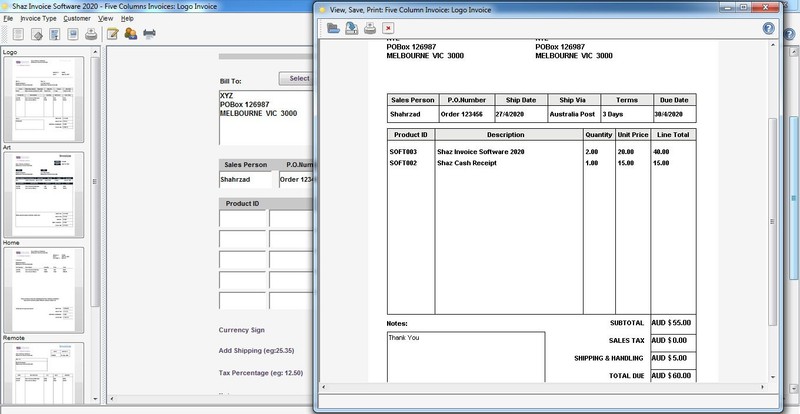Image resolution: width=800 pixels, height=414 pixels.
Task: Click due date 30/4/2020 in preview
Action: tap(669, 114)
